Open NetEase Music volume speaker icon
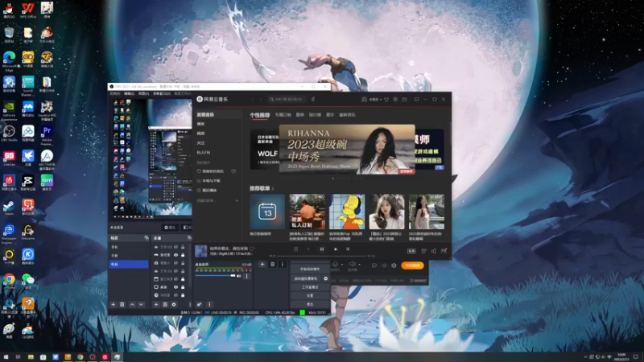Viewport: 644px width, 362px height. coord(434,251)
